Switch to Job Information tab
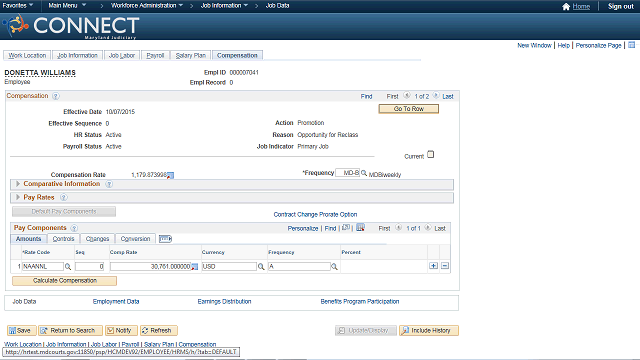 77,56
